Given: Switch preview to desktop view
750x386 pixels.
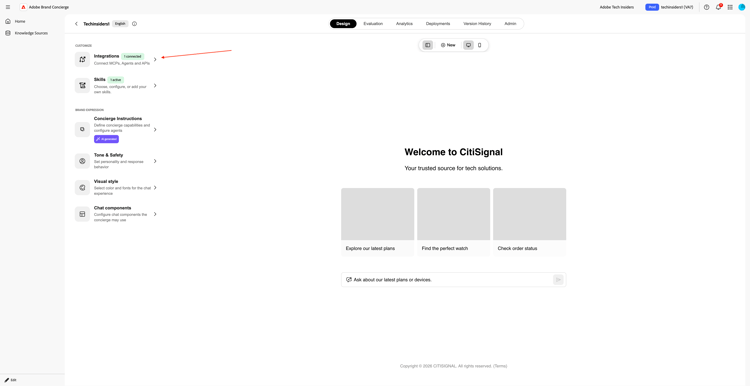Looking at the screenshot, I should click(468, 45).
